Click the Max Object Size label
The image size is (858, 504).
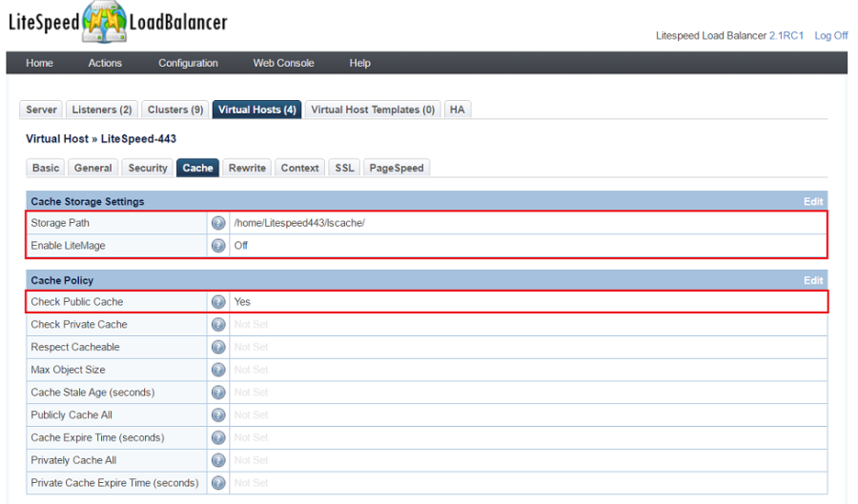(x=68, y=370)
